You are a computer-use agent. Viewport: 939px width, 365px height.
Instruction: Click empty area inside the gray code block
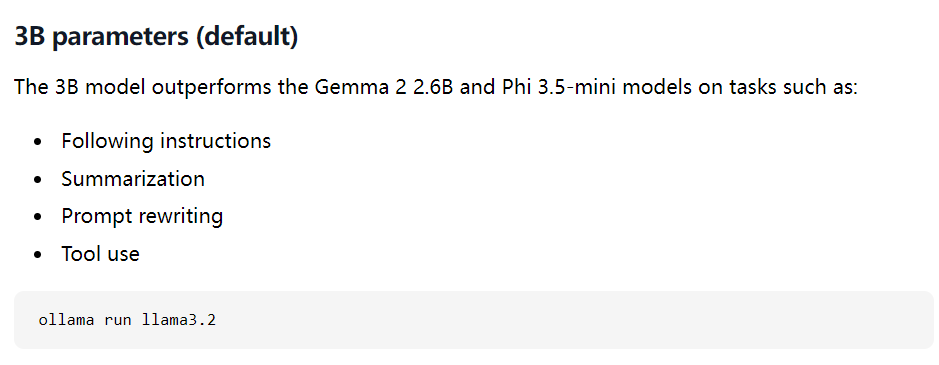coord(539,319)
